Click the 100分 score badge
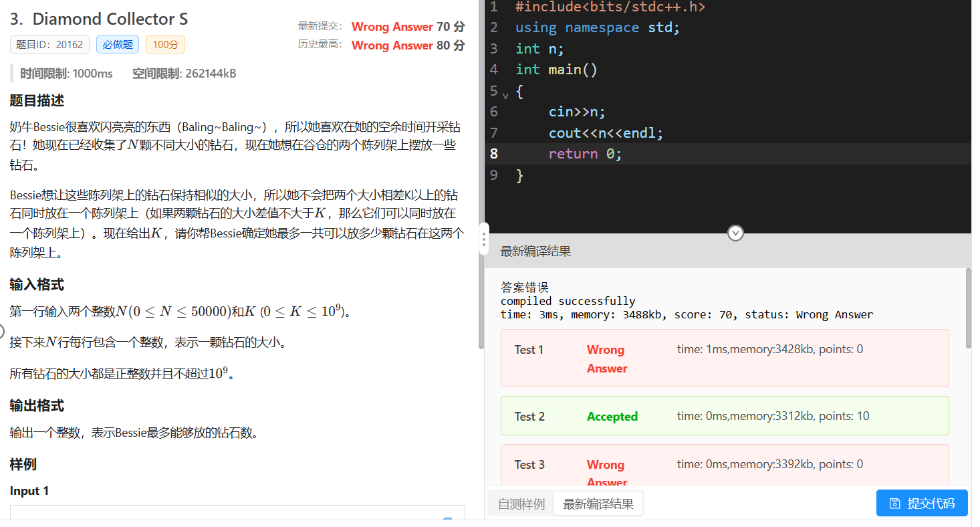The image size is (980, 527). coord(165,45)
